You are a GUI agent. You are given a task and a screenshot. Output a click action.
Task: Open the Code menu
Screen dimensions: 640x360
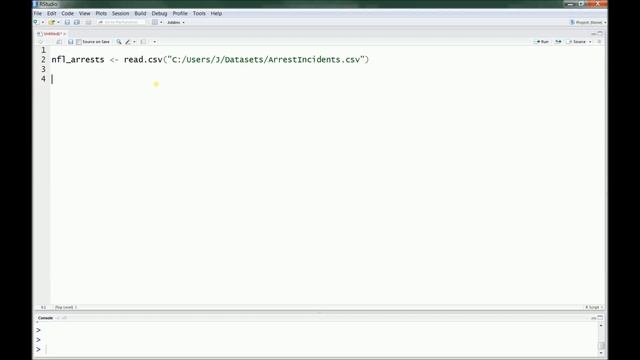(x=67, y=13)
